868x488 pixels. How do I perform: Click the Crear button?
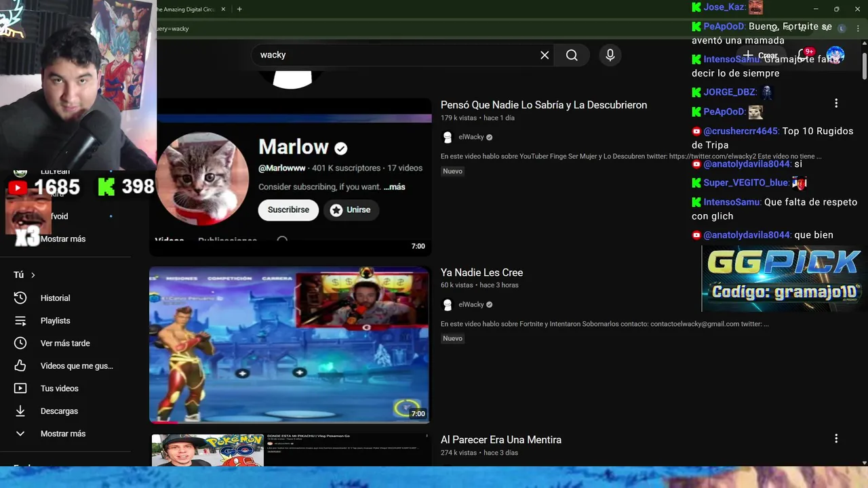760,56
